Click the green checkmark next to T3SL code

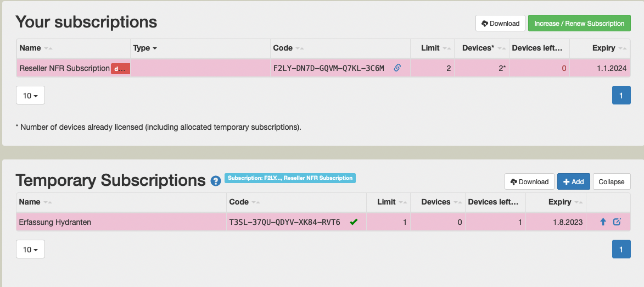(354, 222)
